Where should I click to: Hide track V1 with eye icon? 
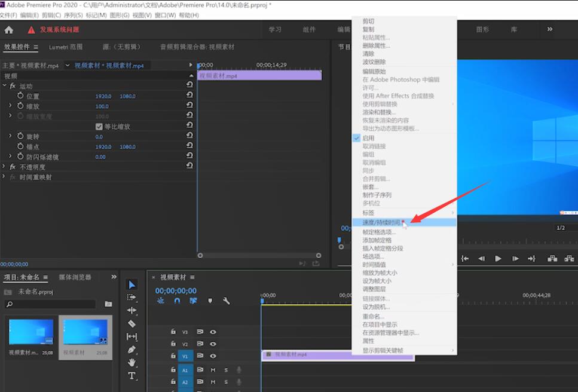213,356
